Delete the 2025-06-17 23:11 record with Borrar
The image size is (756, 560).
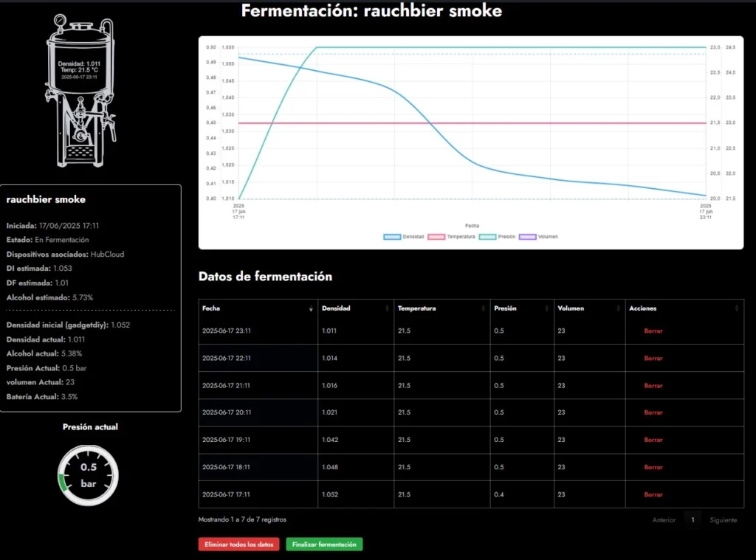[x=653, y=331]
